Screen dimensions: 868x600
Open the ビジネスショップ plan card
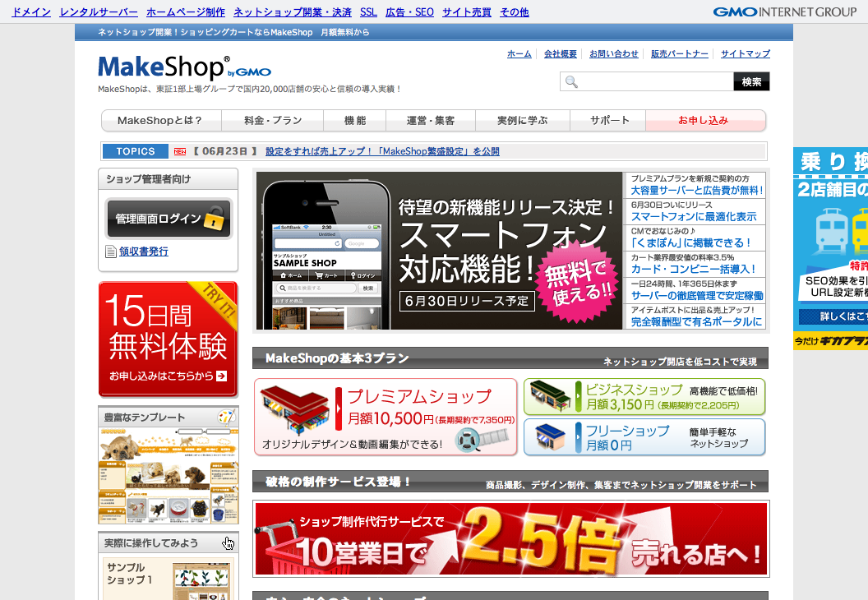[x=644, y=397]
